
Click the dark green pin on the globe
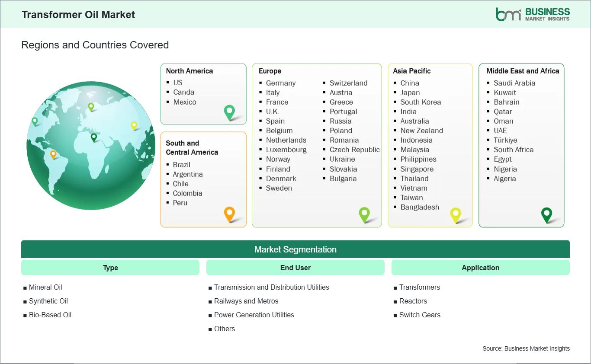click(93, 137)
